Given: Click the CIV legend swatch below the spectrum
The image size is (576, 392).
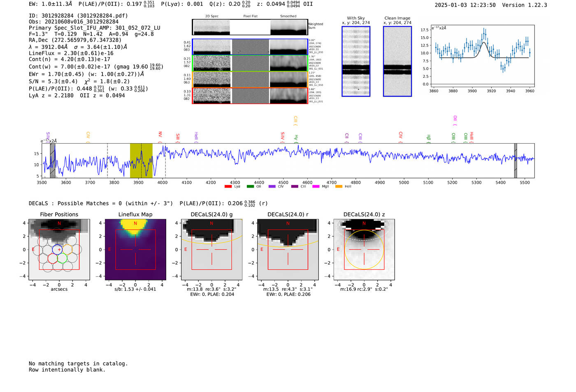Looking at the screenshot, I should pyautogui.click(x=272, y=187).
